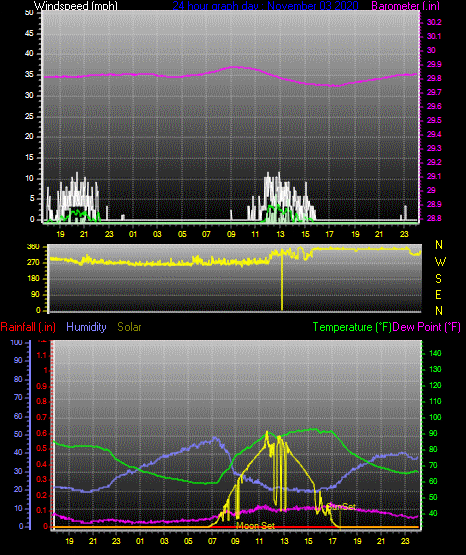Click the "29.2" barometer axis value
Image resolution: width=466 pixels, height=555 pixels.
pyautogui.click(x=434, y=162)
